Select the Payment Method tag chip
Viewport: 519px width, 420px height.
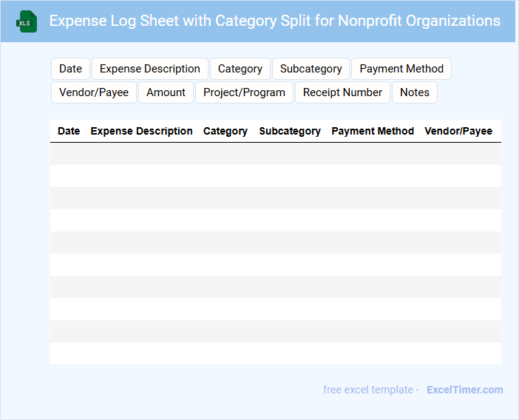(401, 69)
